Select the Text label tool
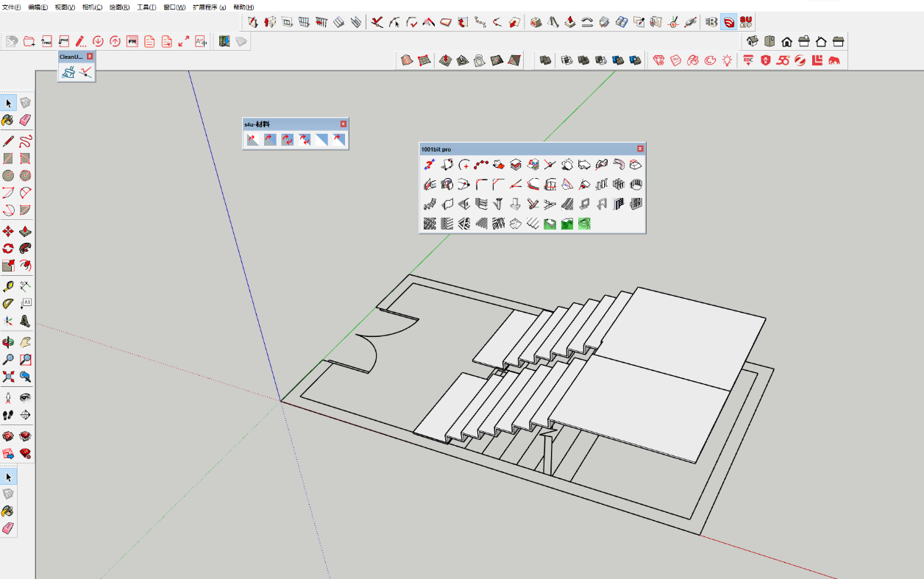 pyautogui.click(x=25, y=303)
